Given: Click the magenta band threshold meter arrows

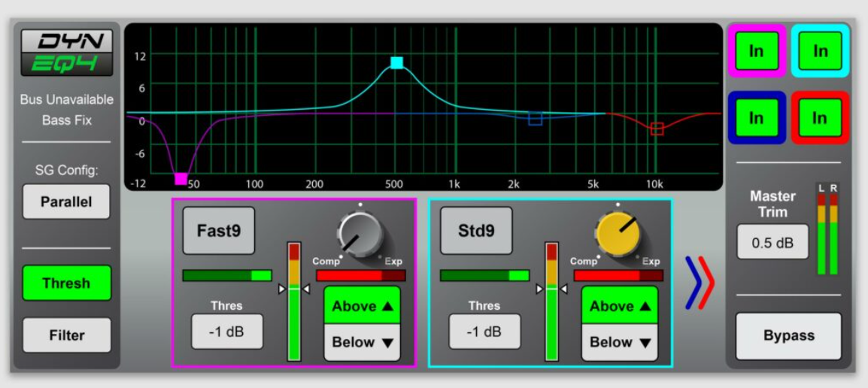Looking at the screenshot, I should coord(294,289).
